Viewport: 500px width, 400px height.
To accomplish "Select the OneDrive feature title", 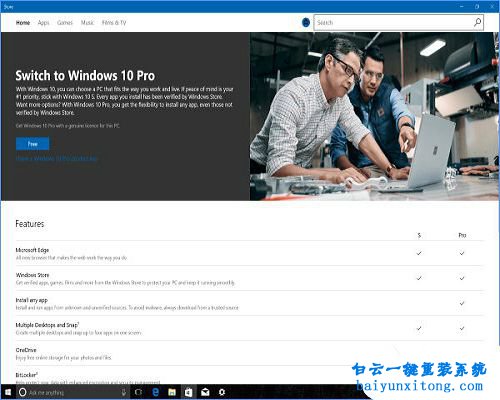I will point(26,350).
